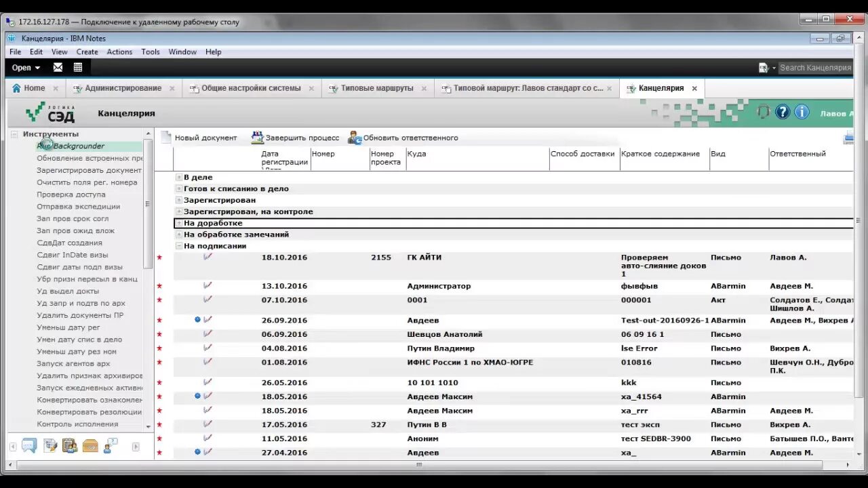Screen dimensions: 868x488
Task: Click the Логика СЭД logo
Action: pos(52,113)
